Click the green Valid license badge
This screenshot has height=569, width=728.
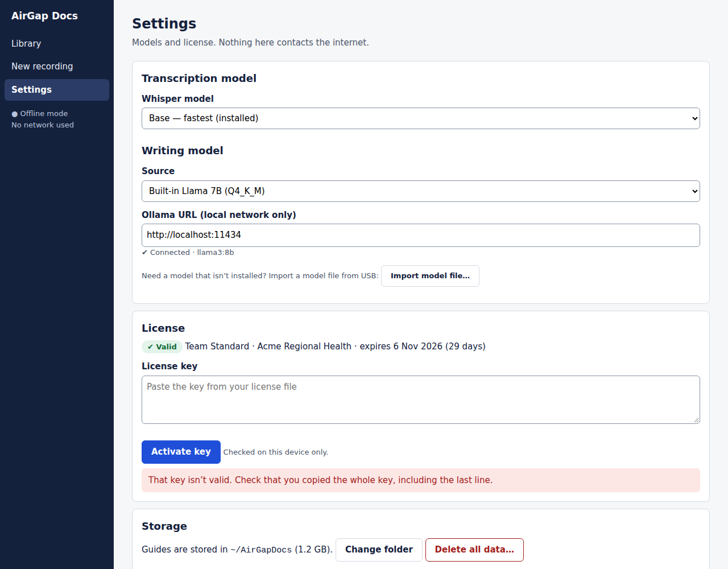[162, 347]
